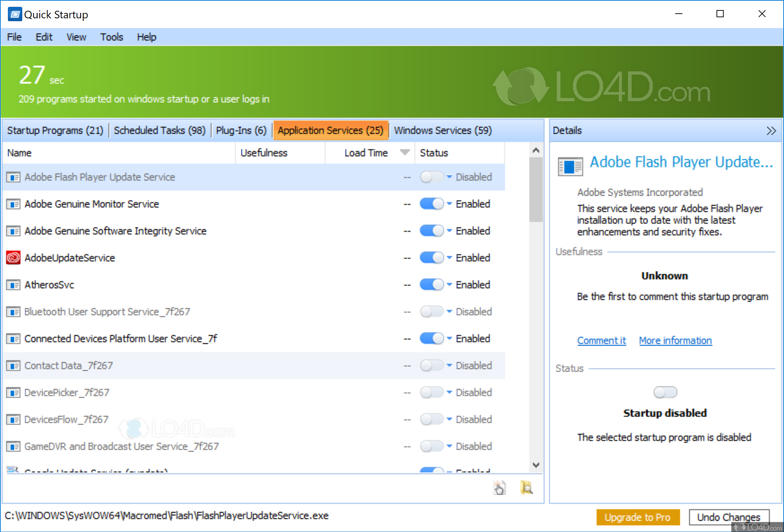
Task: Click the Undo Changes button
Action: pyautogui.click(x=729, y=517)
